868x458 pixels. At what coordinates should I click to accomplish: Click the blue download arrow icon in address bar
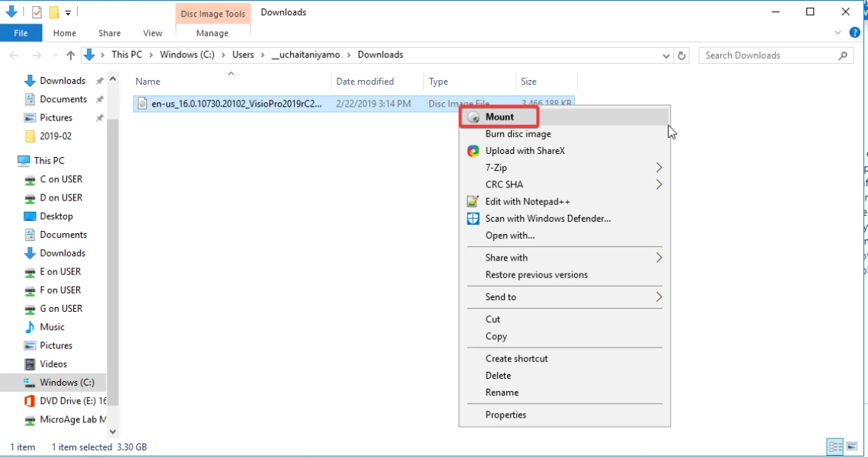(88, 55)
